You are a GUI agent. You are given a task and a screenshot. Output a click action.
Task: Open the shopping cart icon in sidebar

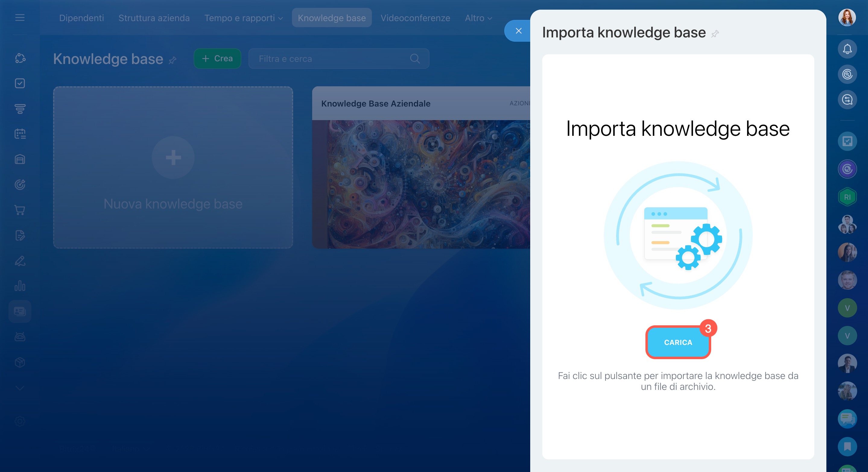[20, 210]
